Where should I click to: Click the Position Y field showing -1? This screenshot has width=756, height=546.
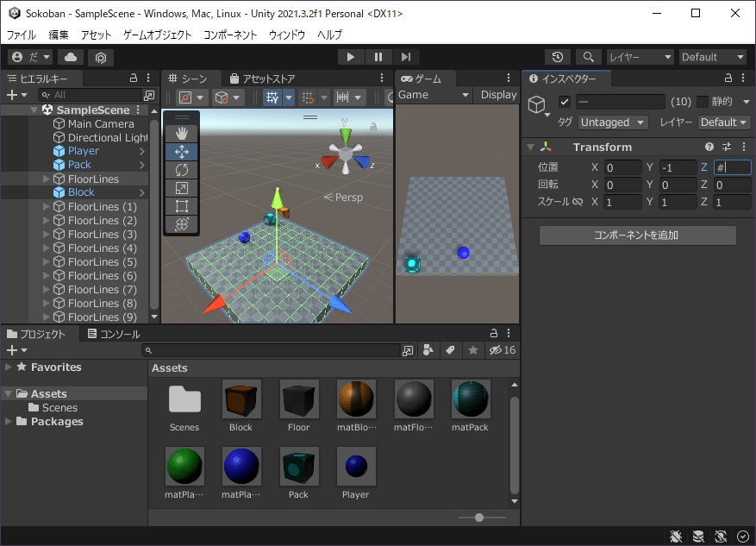tap(677, 167)
